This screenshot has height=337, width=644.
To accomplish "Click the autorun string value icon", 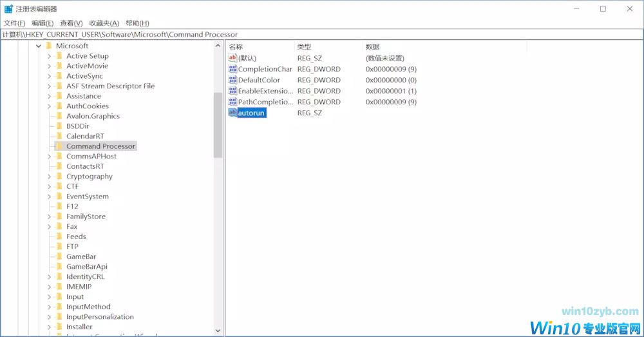I will 233,113.
